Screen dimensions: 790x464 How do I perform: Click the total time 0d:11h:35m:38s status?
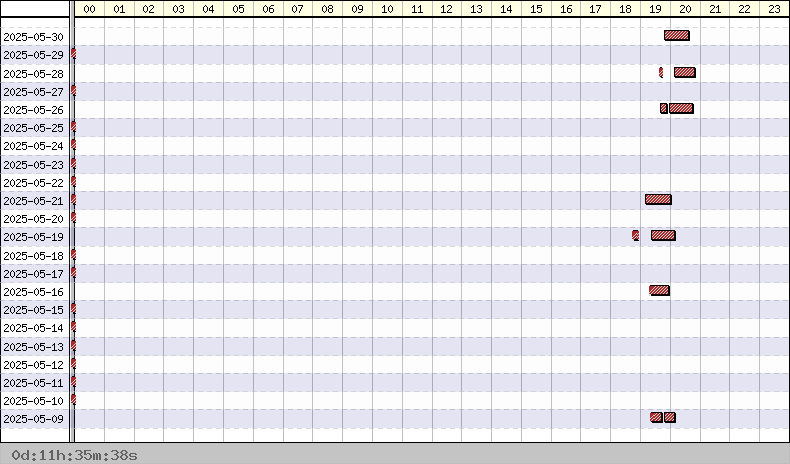[x=74, y=455]
